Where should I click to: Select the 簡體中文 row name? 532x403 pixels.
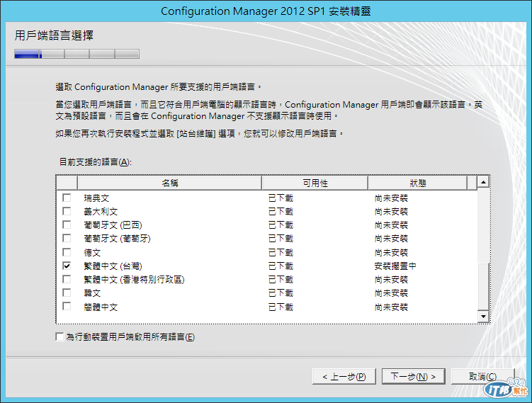click(x=101, y=307)
